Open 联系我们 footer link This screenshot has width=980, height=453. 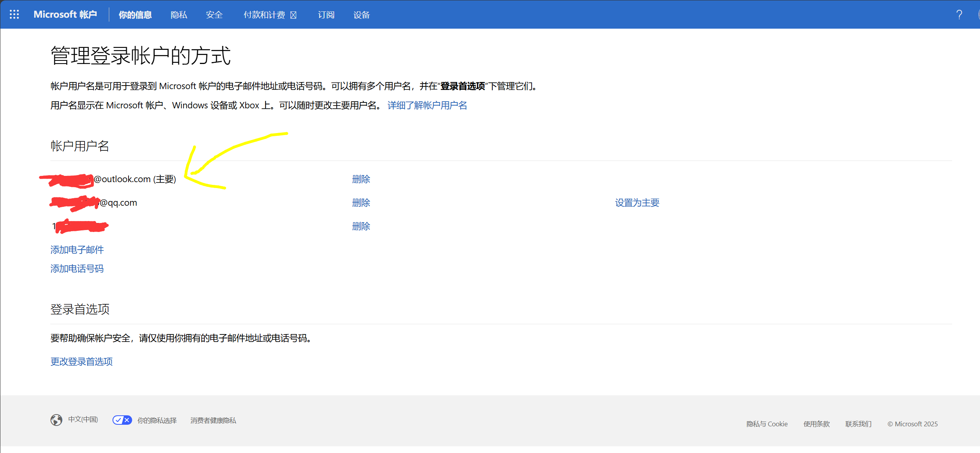pos(859,424)
